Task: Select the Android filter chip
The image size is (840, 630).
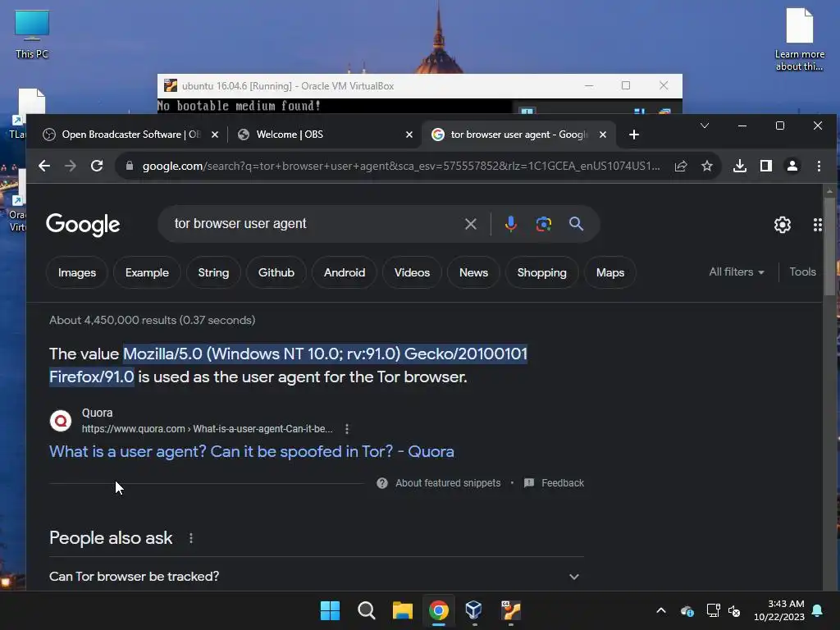Action: tap(345, 272)
